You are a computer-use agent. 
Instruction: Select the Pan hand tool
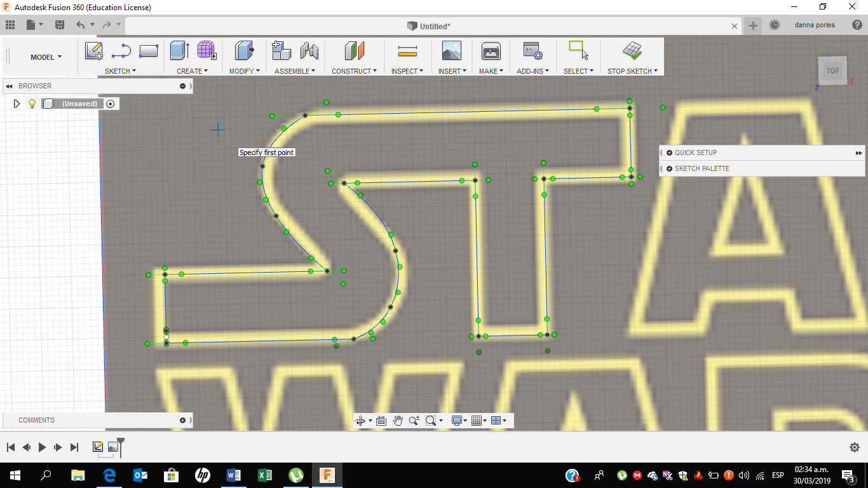pos(398,420)
